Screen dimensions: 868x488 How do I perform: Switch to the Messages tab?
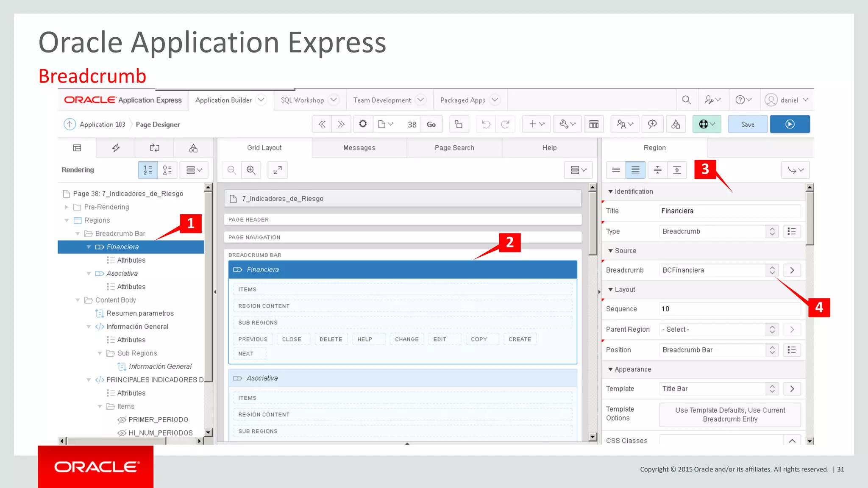pos(359,148)
